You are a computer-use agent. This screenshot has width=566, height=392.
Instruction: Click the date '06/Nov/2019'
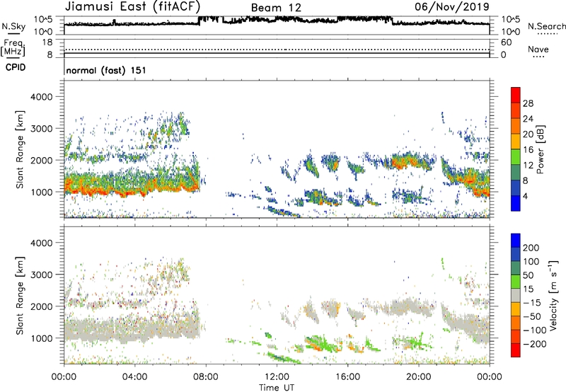pyautogui.click(x=452, y=6)
